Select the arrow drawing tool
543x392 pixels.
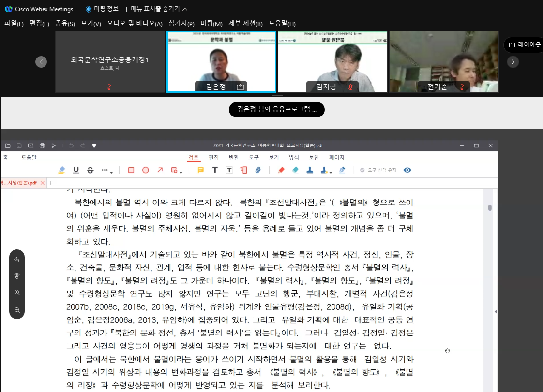click(x=160, y=170)
